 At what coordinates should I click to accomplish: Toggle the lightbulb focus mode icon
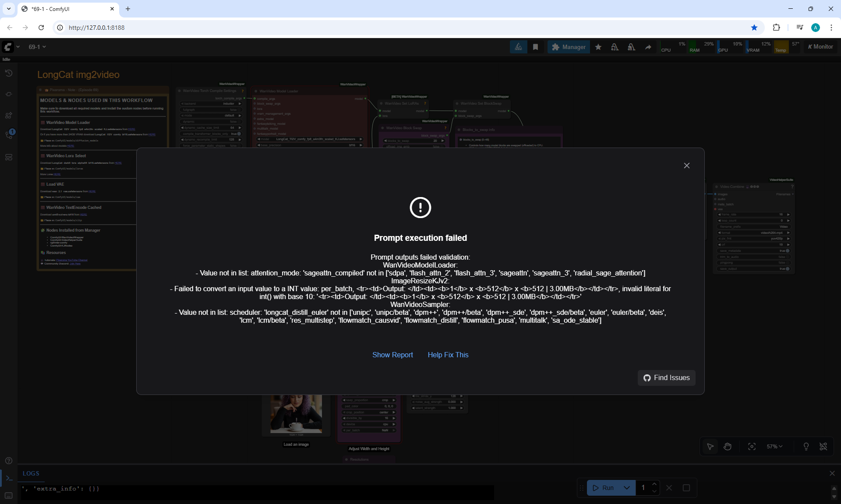pos(806,446)
